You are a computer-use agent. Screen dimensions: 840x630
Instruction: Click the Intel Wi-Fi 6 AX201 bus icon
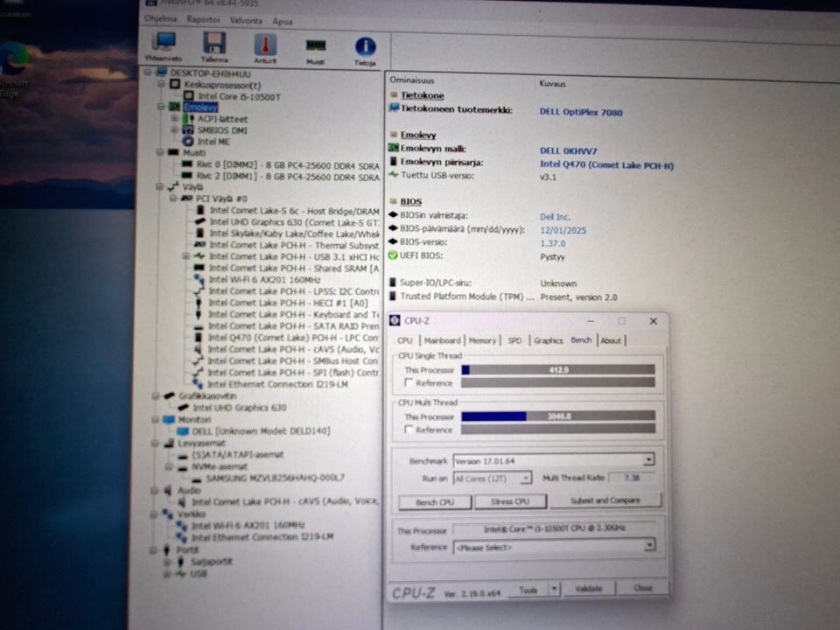click(x=199, y=279)
